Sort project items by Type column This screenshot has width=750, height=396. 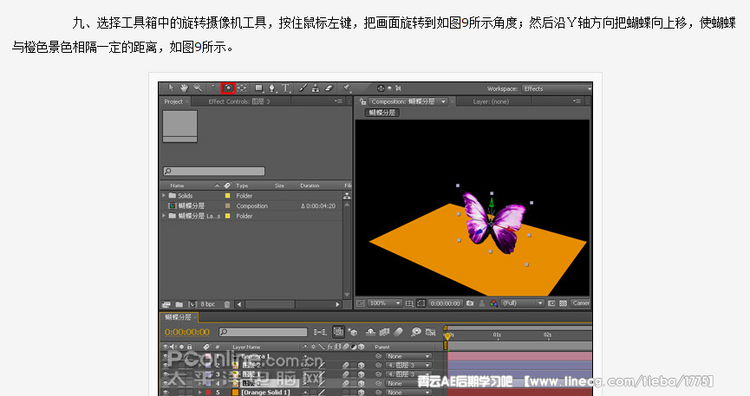(242, 185)
